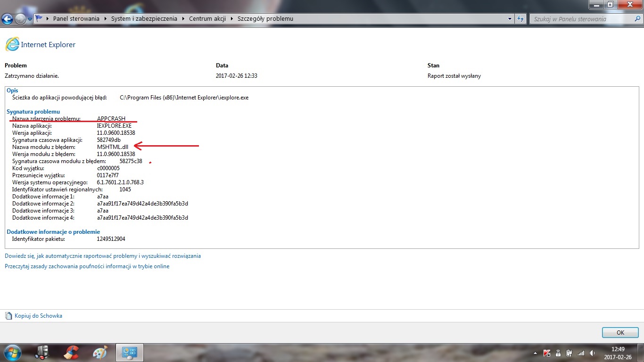Image resolution: width=644 pixels, height=362 pixels.
Task: Click the date '2017-02-26 12:33'
Action: pos(237,76)
